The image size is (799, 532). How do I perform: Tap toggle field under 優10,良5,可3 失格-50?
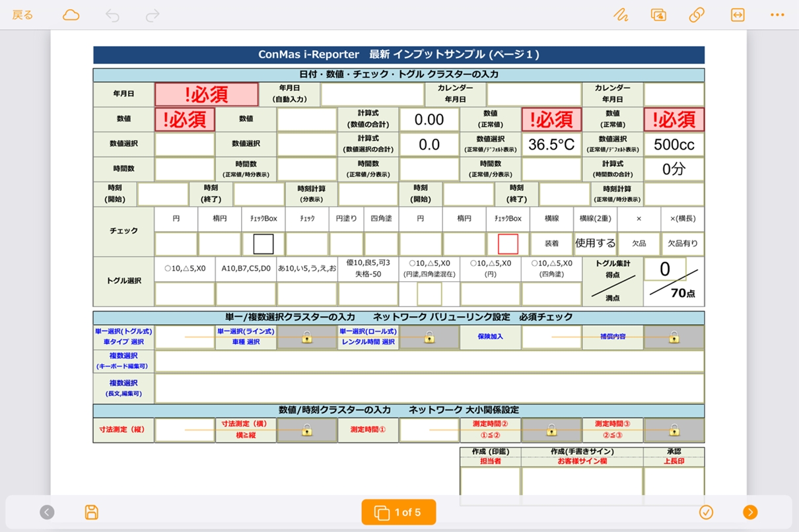pos(368,294)
